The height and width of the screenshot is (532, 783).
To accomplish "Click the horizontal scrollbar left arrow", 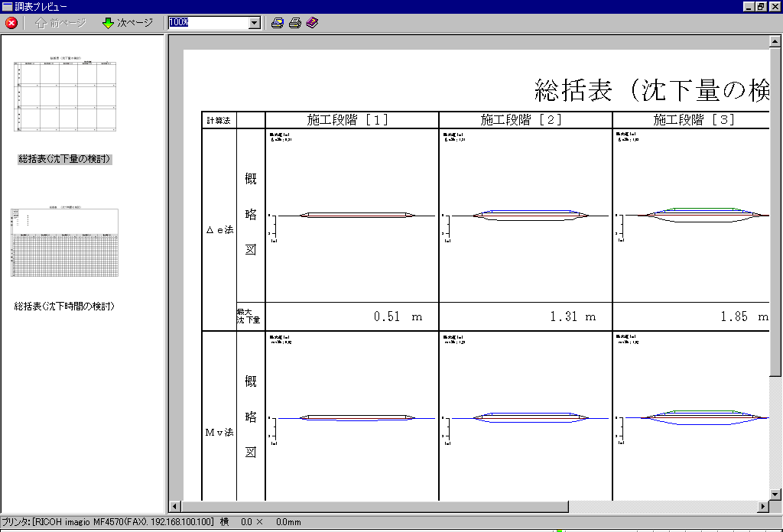I will tap(174, 507).
